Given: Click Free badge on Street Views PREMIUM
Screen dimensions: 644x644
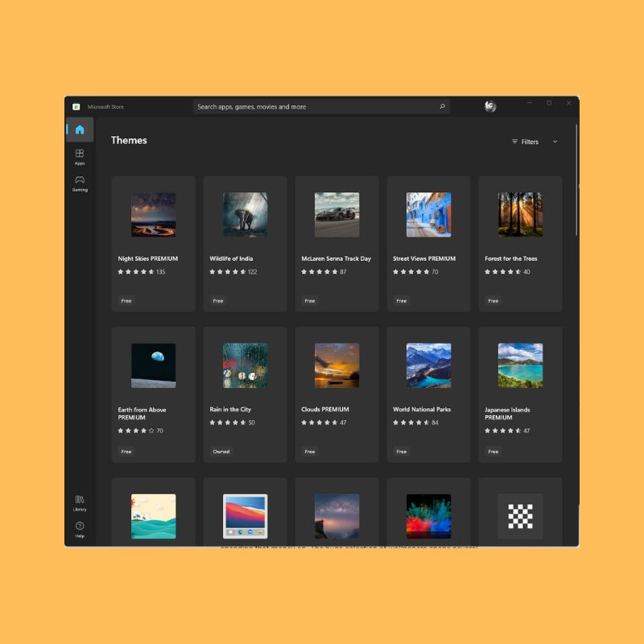Looking at the screenshot, I should [x=401, y=301].
